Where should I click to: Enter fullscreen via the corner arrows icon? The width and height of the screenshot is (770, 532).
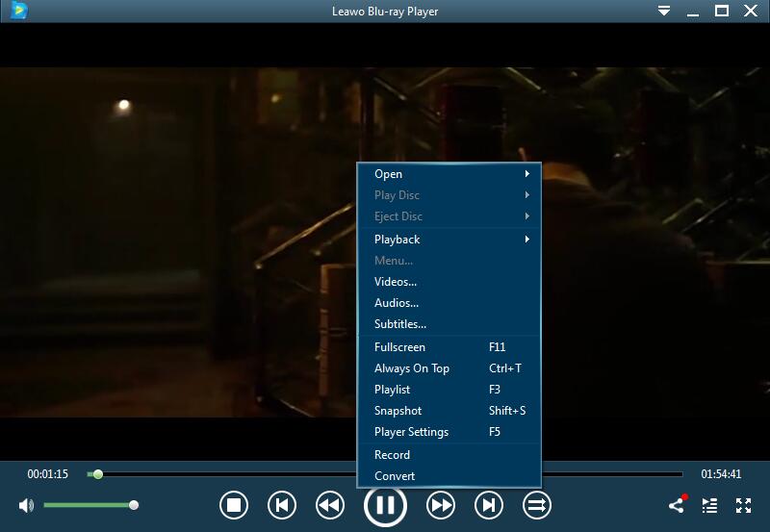(743, 505)
